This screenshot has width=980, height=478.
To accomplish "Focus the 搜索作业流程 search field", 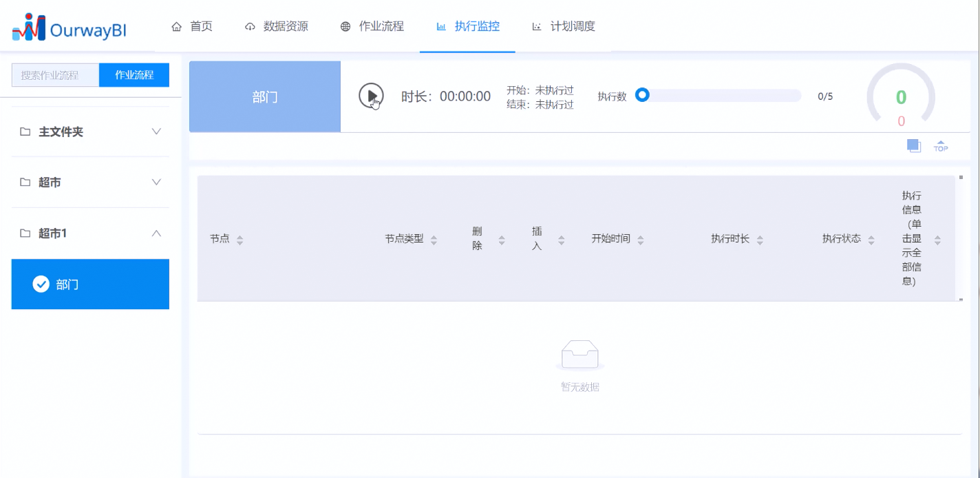I will [55, 75].
